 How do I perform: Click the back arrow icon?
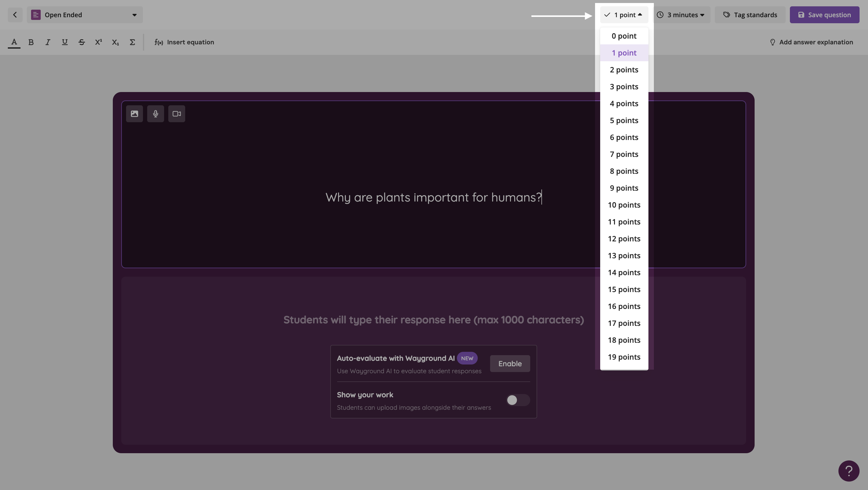coord(15,15)
